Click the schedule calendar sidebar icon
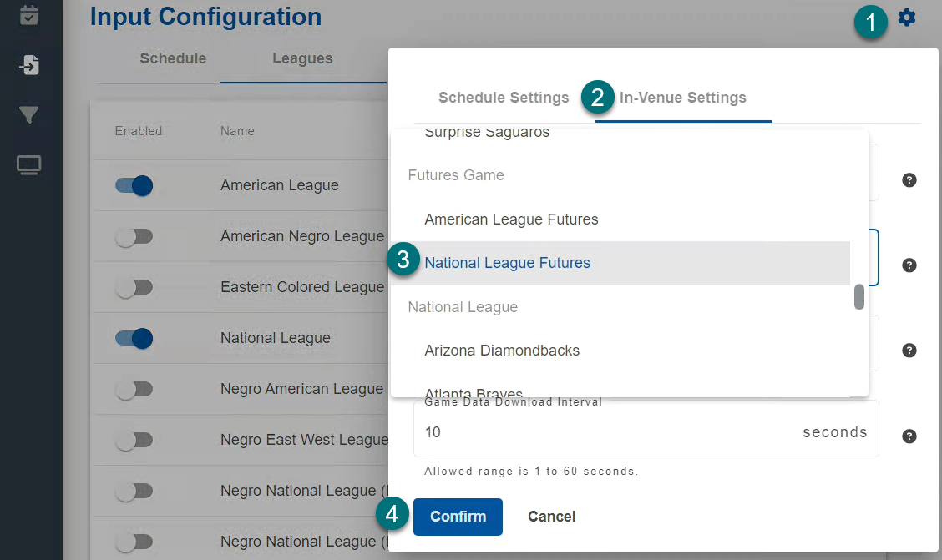This screenshot has height=560, width=942. [29, 15]
